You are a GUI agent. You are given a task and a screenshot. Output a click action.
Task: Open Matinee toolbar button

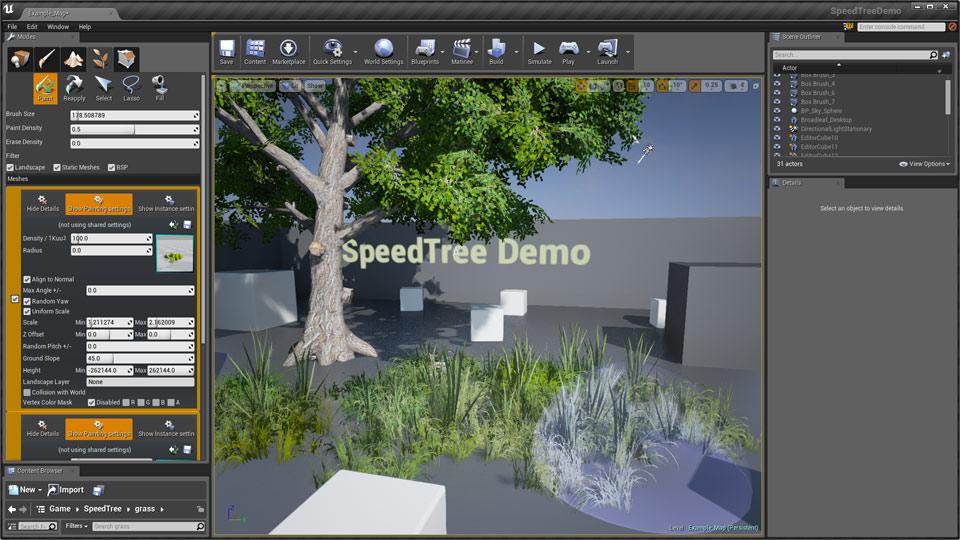[462, 51]
